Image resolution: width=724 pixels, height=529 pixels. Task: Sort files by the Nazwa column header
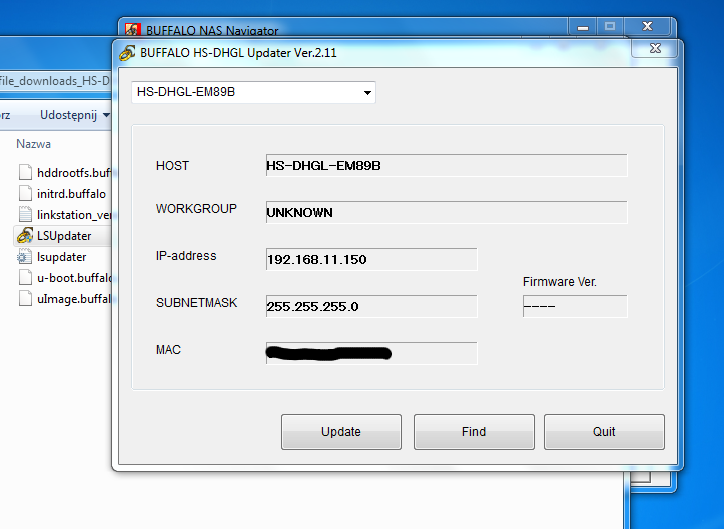pos(34,144)
